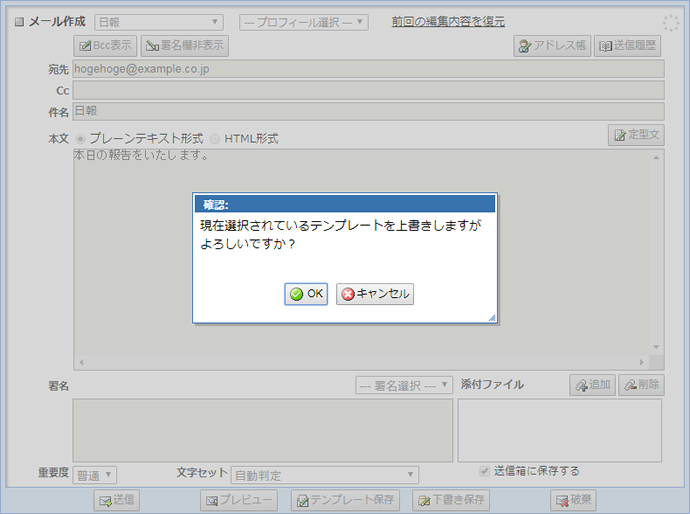The image size is (690, 514).
Task: Click the 破棄 delete icon
Action: pyautogui.click(x=562, y=501)
